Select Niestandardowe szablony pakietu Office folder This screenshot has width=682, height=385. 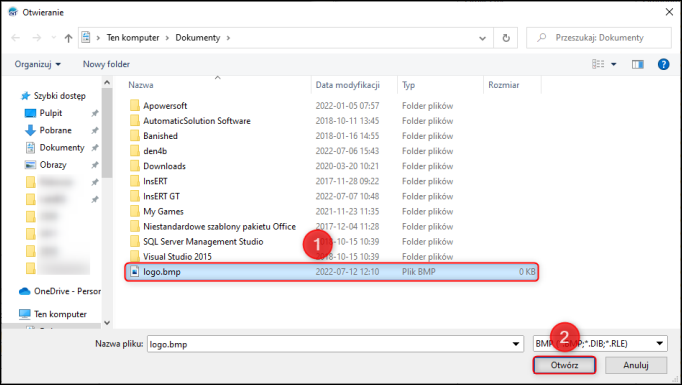(219, 227)
